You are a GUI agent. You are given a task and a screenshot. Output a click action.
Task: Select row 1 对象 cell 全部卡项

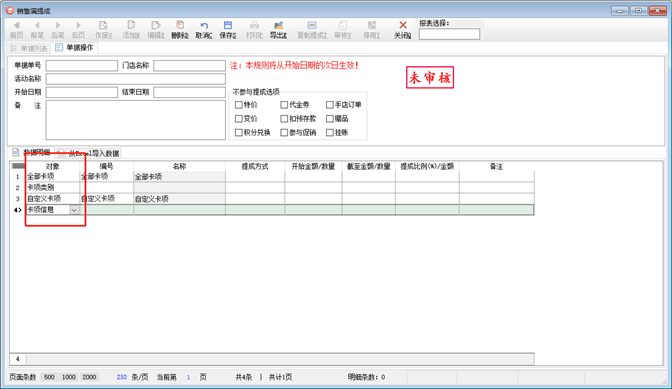(53, 177)
